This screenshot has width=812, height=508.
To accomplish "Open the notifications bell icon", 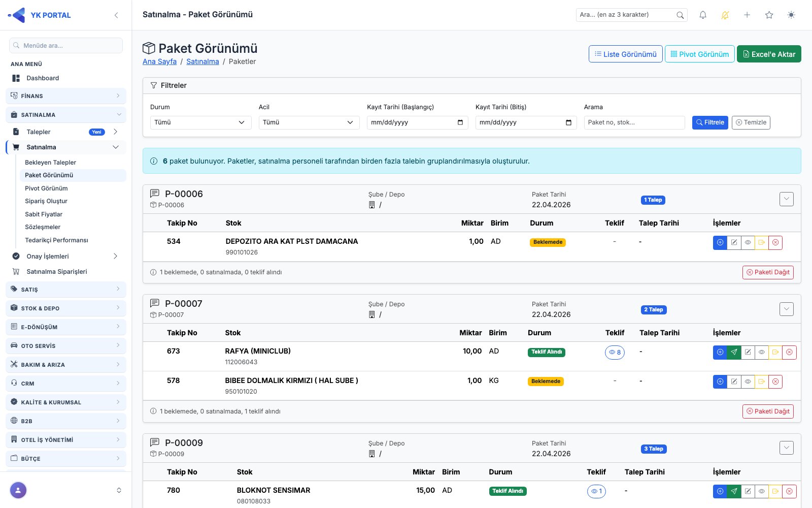I will click(x=703, y=15).
